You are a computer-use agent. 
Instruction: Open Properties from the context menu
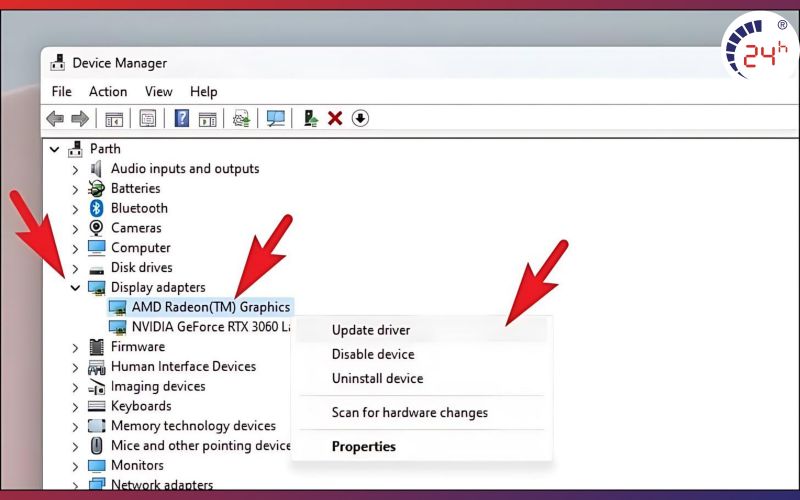click(422, 446)
